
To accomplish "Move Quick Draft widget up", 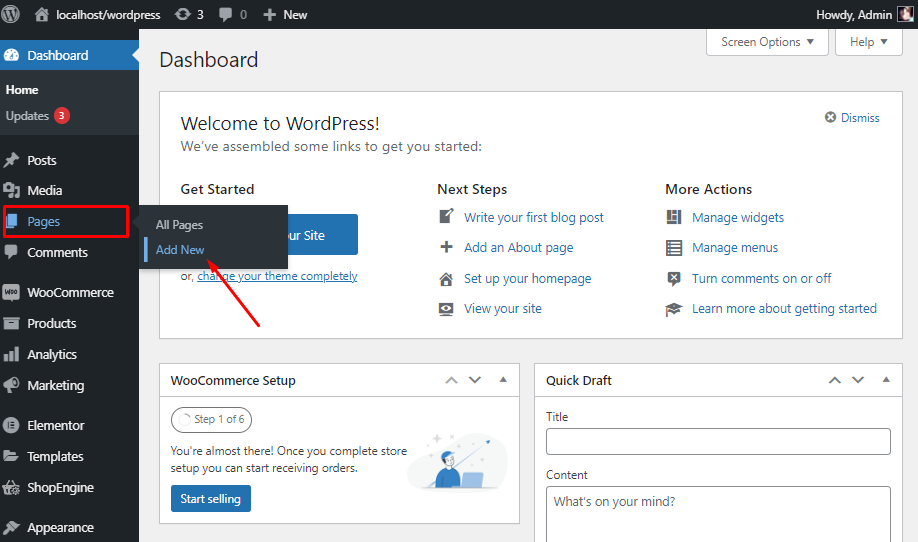I will 835,380.
